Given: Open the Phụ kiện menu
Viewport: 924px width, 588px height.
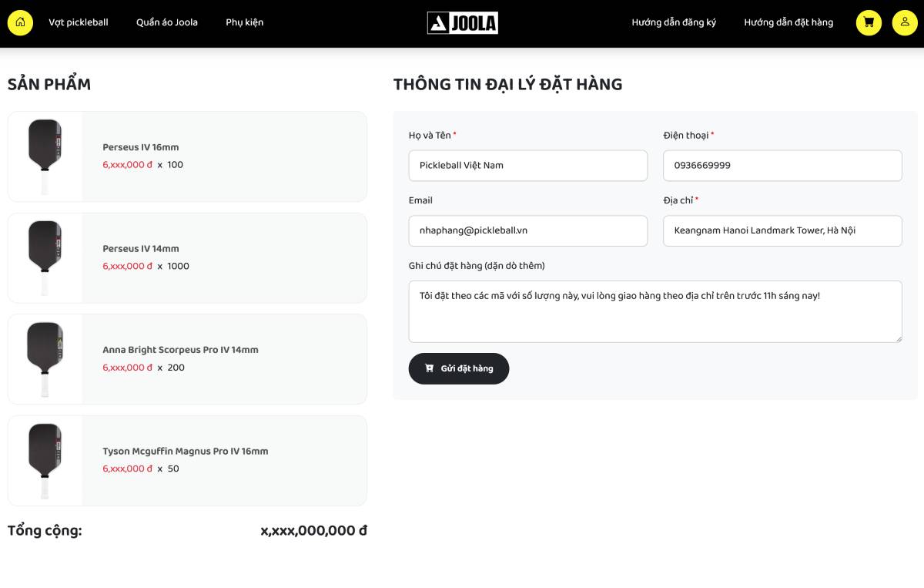Looking at the screenshot, I should pyautogui.click(x=245, y=22).
